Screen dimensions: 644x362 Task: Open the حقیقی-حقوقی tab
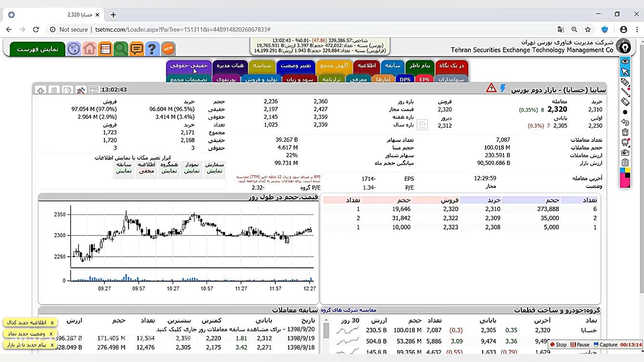pos(189,65)
